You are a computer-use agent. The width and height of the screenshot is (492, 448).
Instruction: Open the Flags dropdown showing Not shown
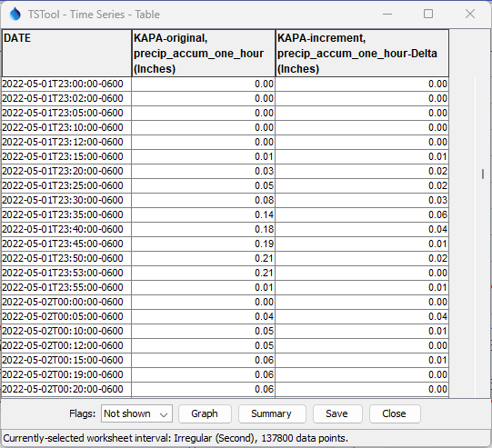tap(136, 413)
